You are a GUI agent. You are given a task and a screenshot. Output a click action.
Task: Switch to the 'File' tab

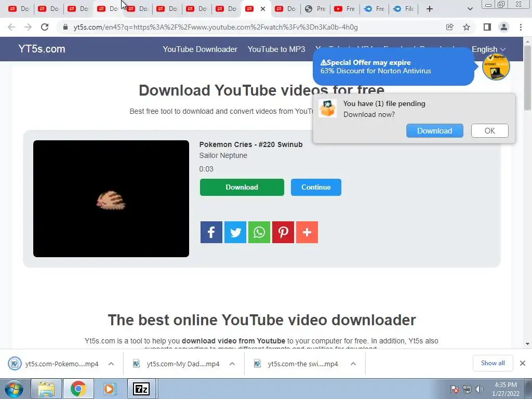(404, 9)
